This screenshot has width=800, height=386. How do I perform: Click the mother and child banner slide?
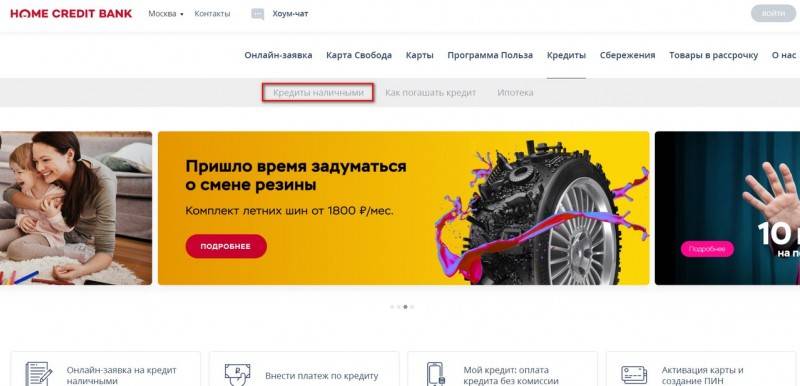point(76,208)
